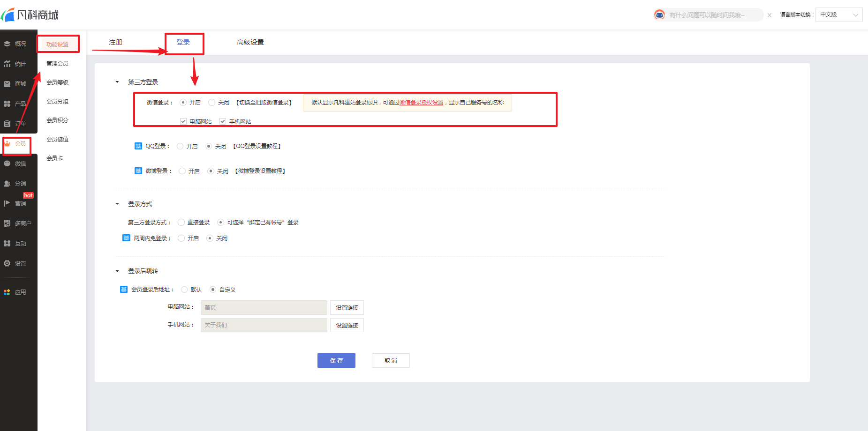Click the 凡科商城 logo

30,15
